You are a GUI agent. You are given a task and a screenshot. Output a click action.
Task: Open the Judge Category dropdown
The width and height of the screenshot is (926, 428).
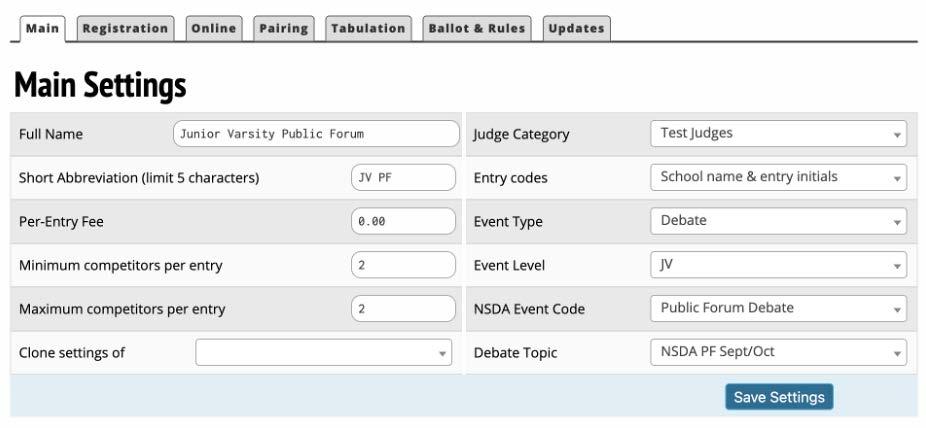click(x=778, y=134)
